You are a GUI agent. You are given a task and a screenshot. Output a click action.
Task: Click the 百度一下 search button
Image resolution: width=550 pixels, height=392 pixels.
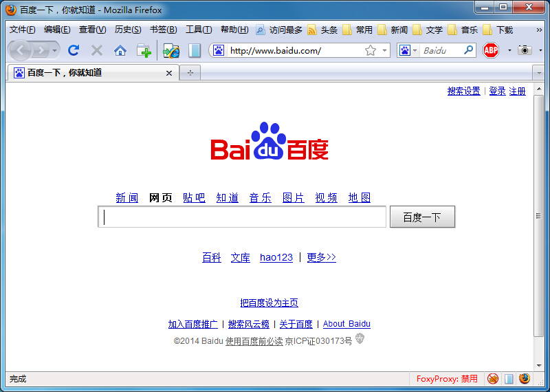click(422, 217)
